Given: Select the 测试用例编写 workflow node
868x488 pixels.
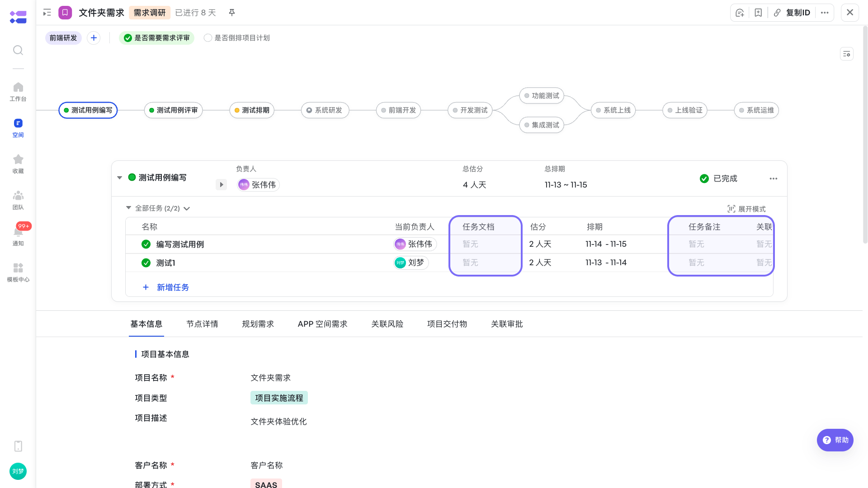Looking at the screenshot, I should click(88, 110).
